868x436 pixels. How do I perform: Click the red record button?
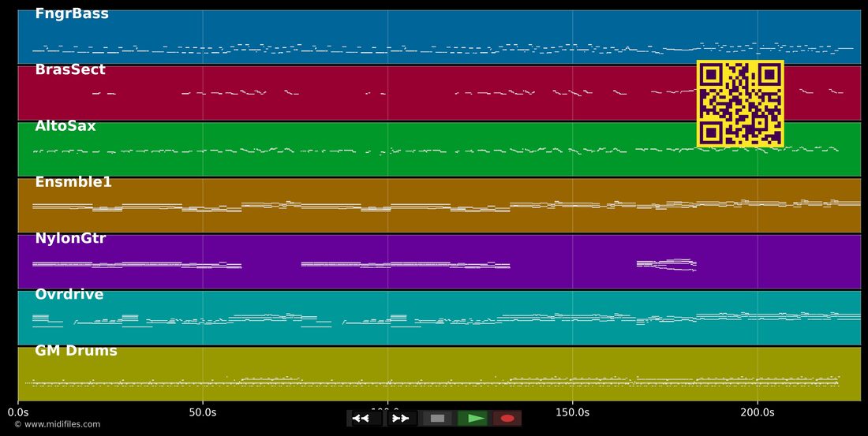point(507,419)
